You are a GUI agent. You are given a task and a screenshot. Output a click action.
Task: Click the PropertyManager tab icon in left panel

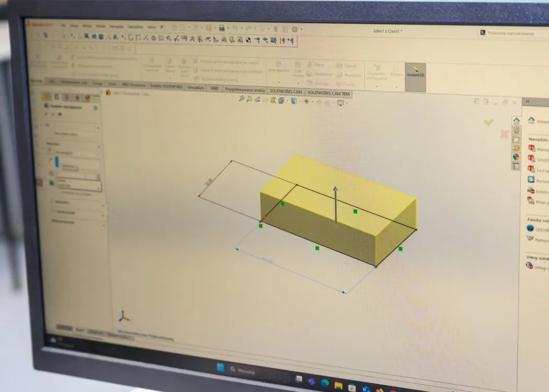(x=56, y=97)
